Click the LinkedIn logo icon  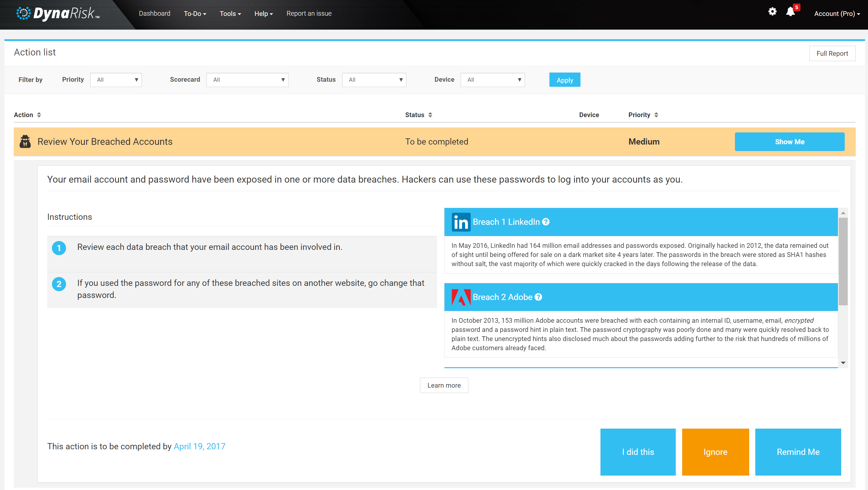click(461, 222)
